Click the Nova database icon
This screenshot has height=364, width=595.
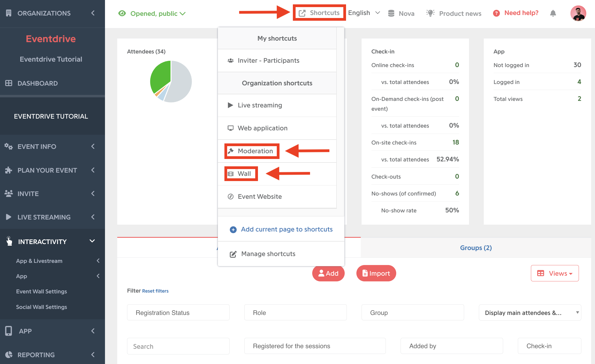coord(391,13)
